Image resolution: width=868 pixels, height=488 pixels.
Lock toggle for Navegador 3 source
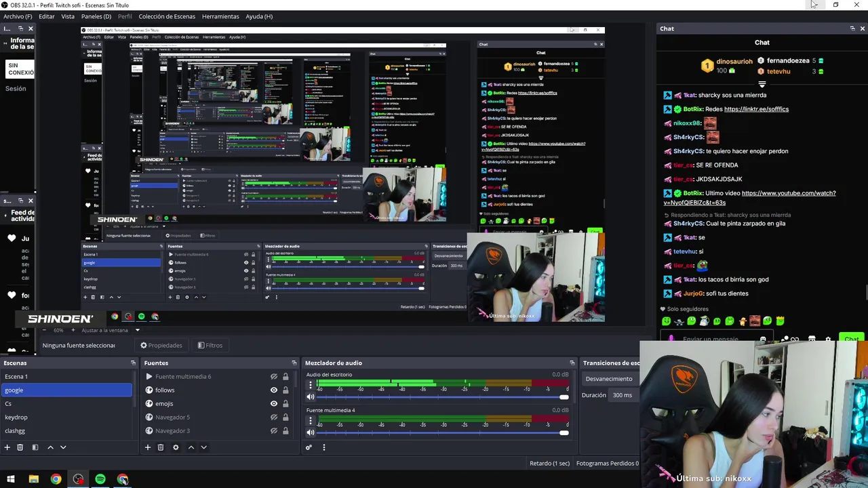[285, 431]
